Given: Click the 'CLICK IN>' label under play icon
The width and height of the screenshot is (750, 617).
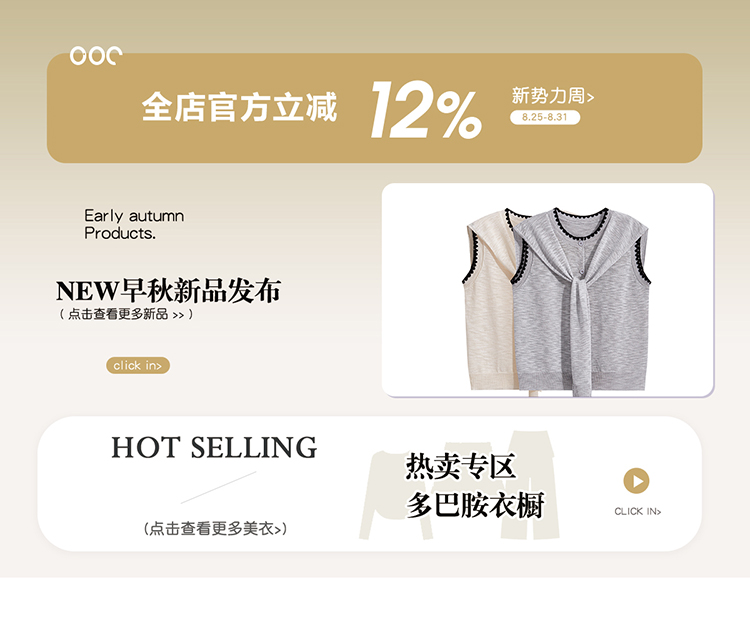Looking at the screenshot, I should tap(638, 511).
